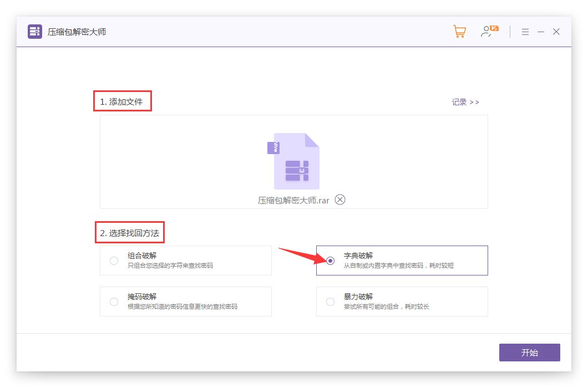Click the 压缩包解密大师.rar file name

(293, 201)
